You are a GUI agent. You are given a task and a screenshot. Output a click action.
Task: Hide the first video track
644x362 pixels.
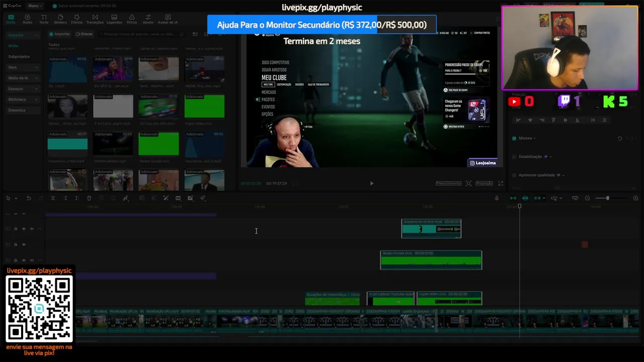[23, 229]
